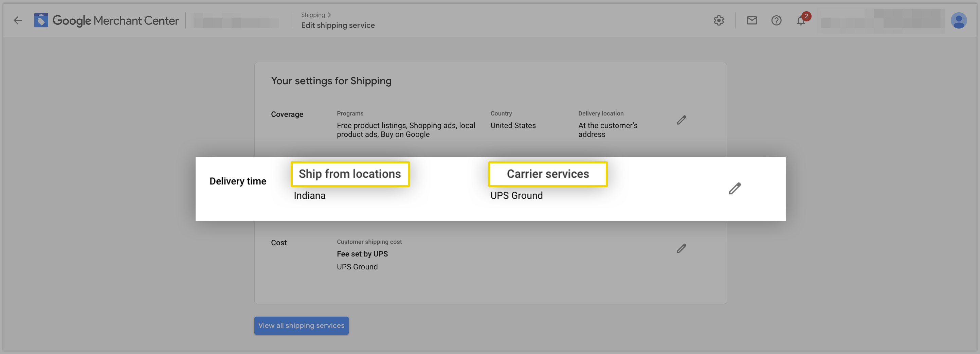Click the Carrier services label
Image resolution: width=980 pixels, height=354 pixels.
[547, 174]
